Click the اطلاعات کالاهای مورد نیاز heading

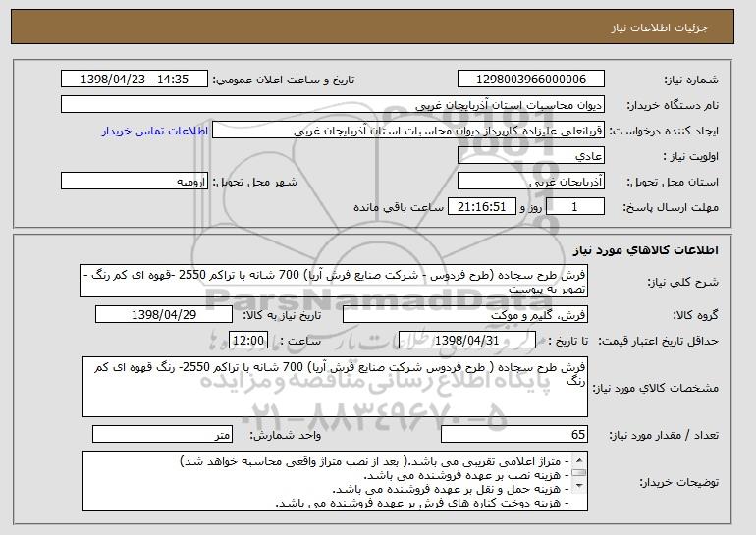pyautogui.click(x=646, y=250)
